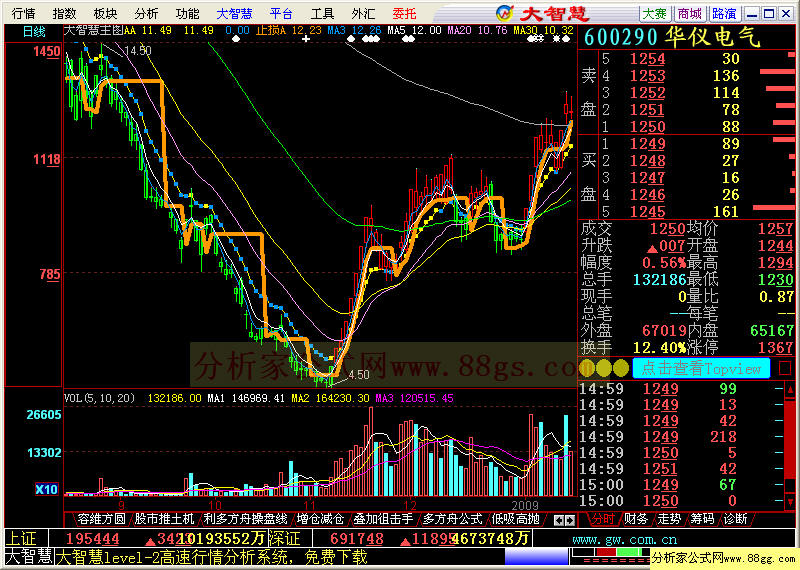Switch to the 筹码 panel tab
The height and width of the screenshot is (570, 800).
click(x=702, y=519)
